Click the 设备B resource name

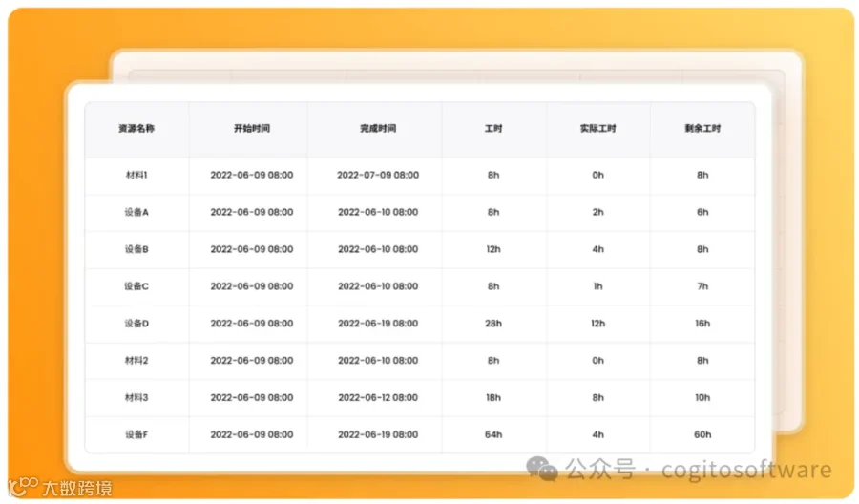tap(136, 249)
